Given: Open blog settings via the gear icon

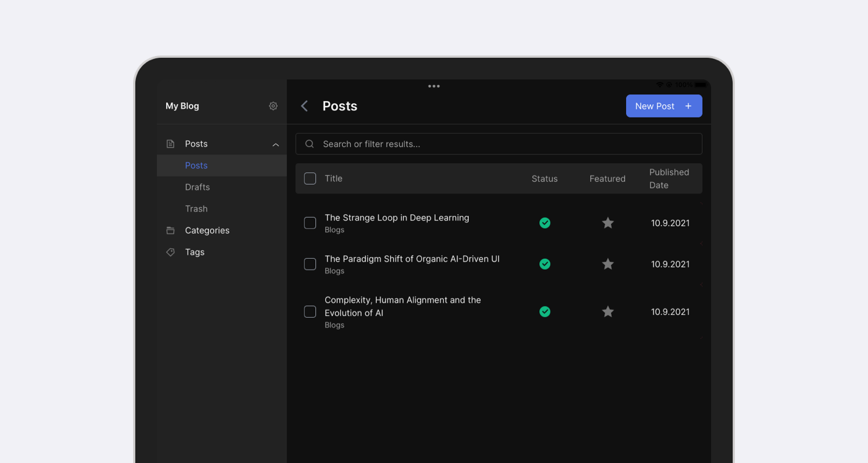Looking at the screenshot, I should [x=273, y=106].
